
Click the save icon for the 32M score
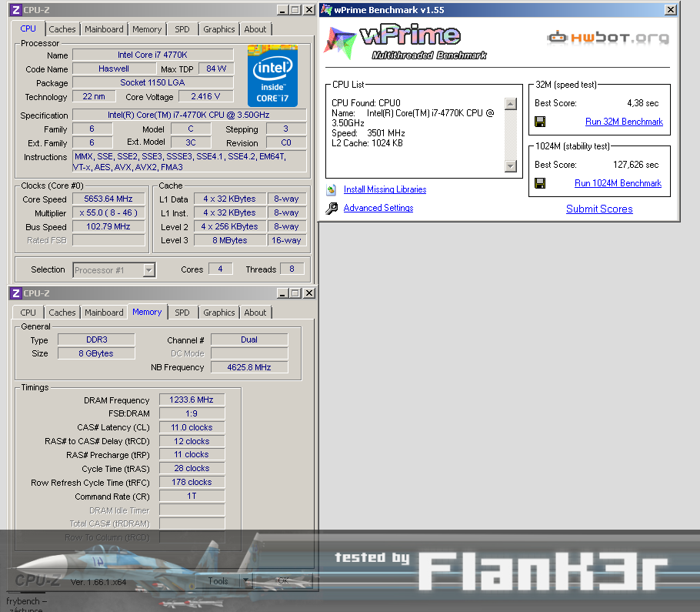click(x=540, y=122)
